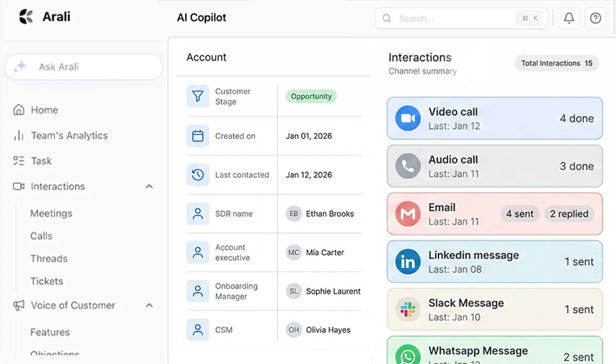Open the help question mark icon
Image resolution: width=616 pixels, height=364 pixels.
[595, 18]
